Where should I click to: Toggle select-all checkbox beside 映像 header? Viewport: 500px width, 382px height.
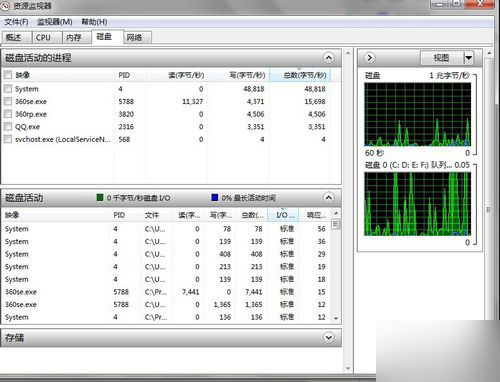point(8,75)
